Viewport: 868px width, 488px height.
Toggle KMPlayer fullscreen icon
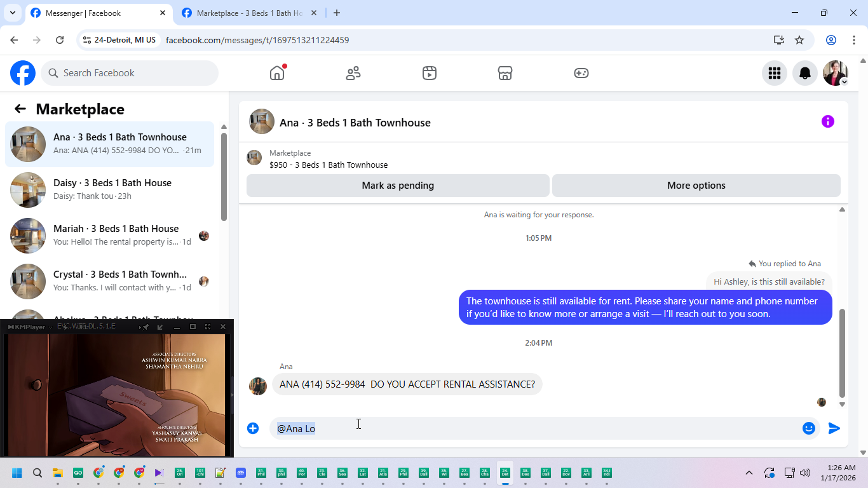click(208, 327)
